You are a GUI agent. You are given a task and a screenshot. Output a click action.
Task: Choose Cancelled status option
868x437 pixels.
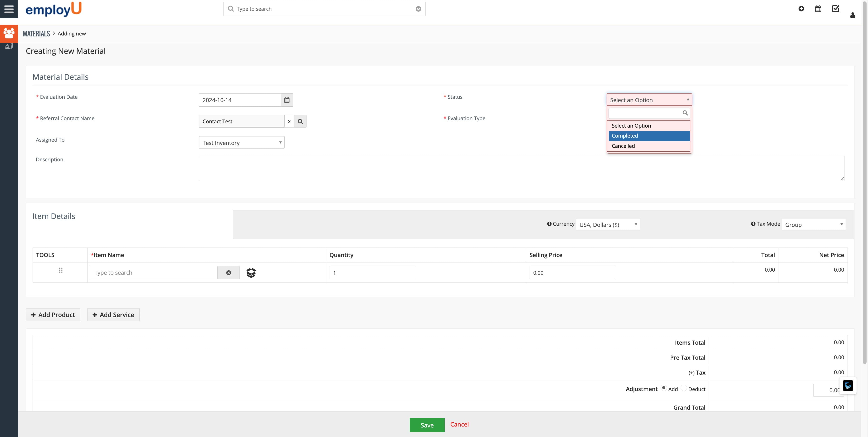click(649, 146)
